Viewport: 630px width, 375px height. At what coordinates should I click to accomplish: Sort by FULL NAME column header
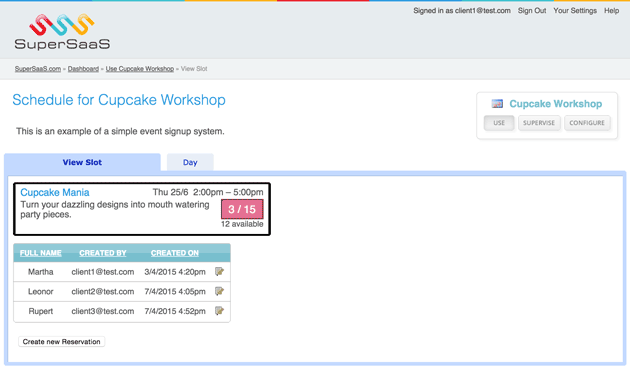pos(41,253)
